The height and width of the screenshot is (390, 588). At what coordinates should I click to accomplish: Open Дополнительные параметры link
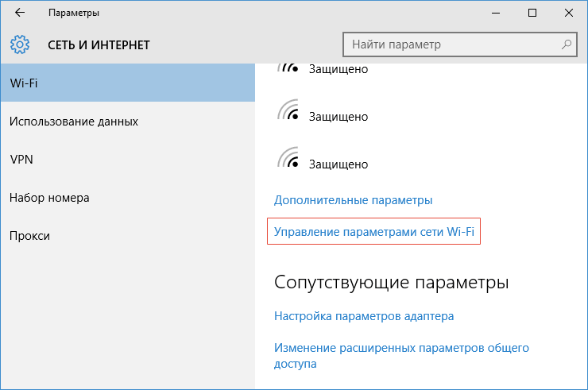click(x=353, y=200)
